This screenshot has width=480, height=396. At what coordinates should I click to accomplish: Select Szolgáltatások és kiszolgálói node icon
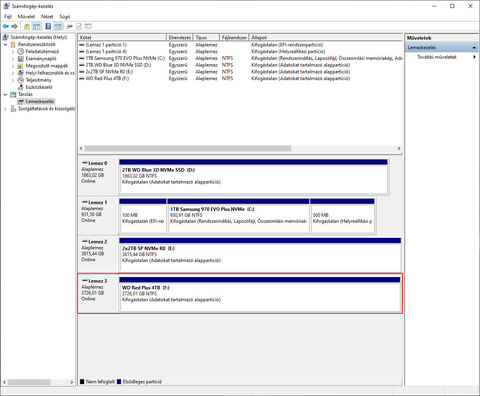(13, 109)
